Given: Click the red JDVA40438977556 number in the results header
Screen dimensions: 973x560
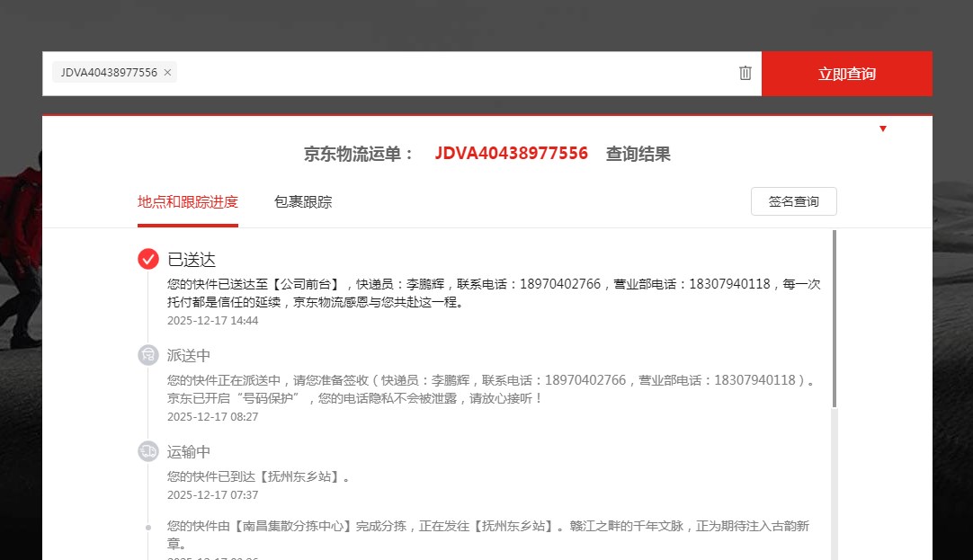Looking at the screenshot, I should pos(511,154).
